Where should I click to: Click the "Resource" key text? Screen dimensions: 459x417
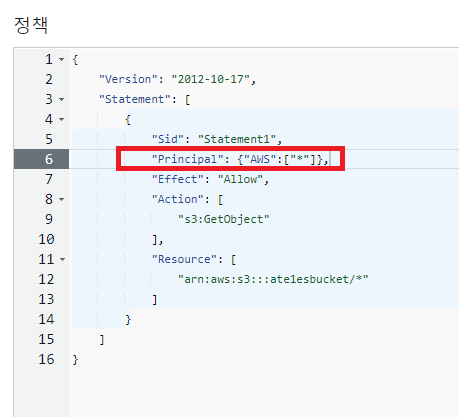point(184,259)
